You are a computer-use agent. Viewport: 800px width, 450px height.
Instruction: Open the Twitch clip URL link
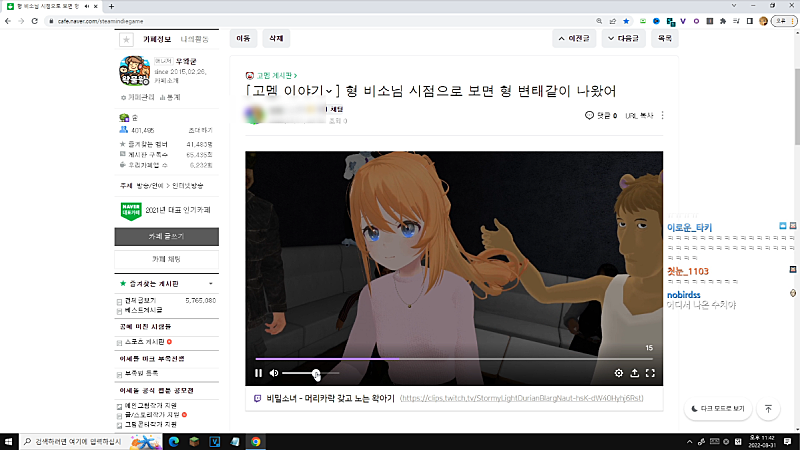pos(521,398)
